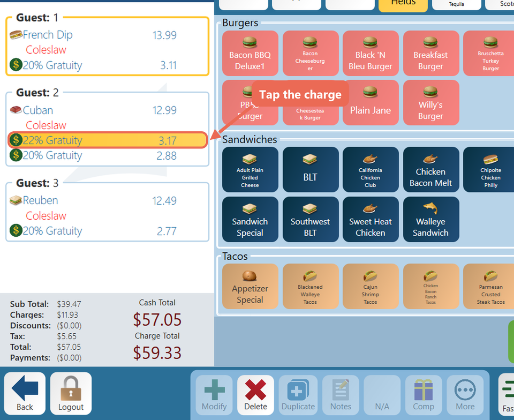
Task: Tap the Modify plus button
Action: pyautogui.click(x=214, y=395)
